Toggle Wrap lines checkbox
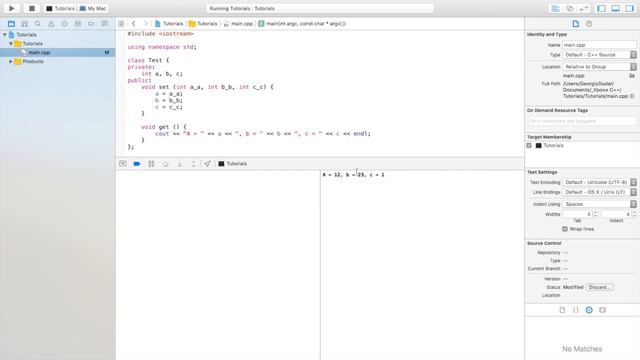The image size is (640, 360). [565, 229]
